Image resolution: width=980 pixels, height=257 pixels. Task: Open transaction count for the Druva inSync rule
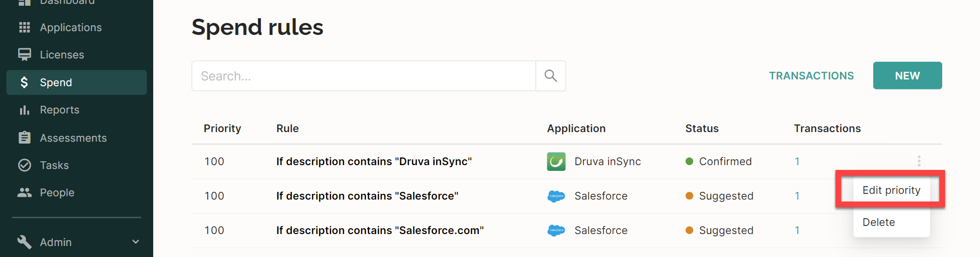pos(797,161)
